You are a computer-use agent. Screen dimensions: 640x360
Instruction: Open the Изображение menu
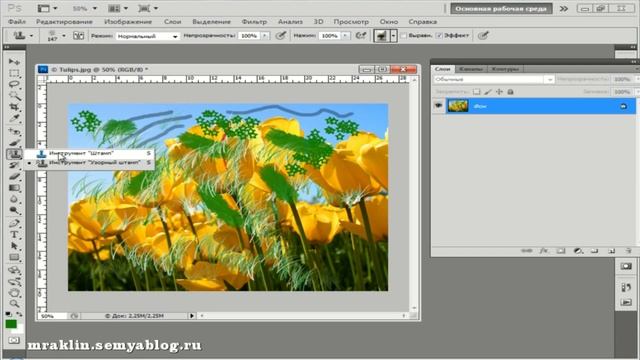[128, 22]
